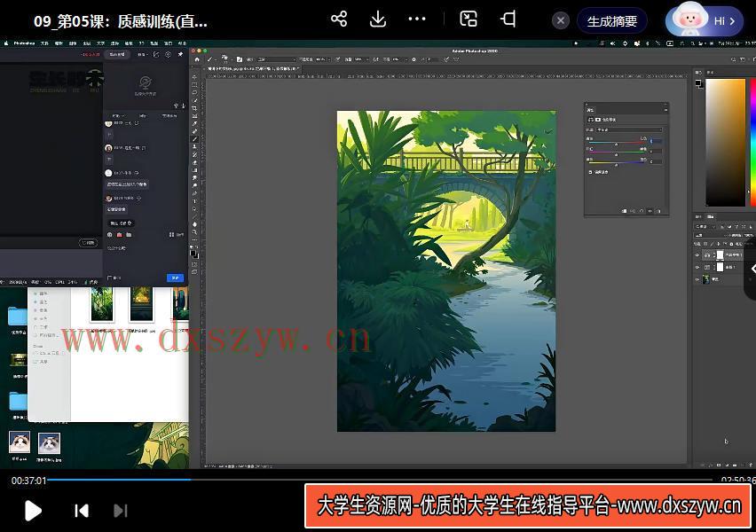Skip to the previous video
This screenshot has height=532, width=756.
(82, 511)
